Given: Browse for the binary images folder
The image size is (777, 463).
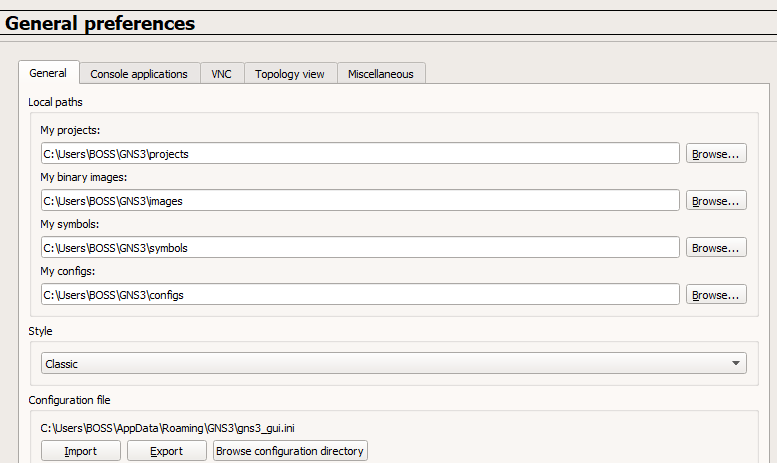Looking at the screenshot, I should 716,201.
